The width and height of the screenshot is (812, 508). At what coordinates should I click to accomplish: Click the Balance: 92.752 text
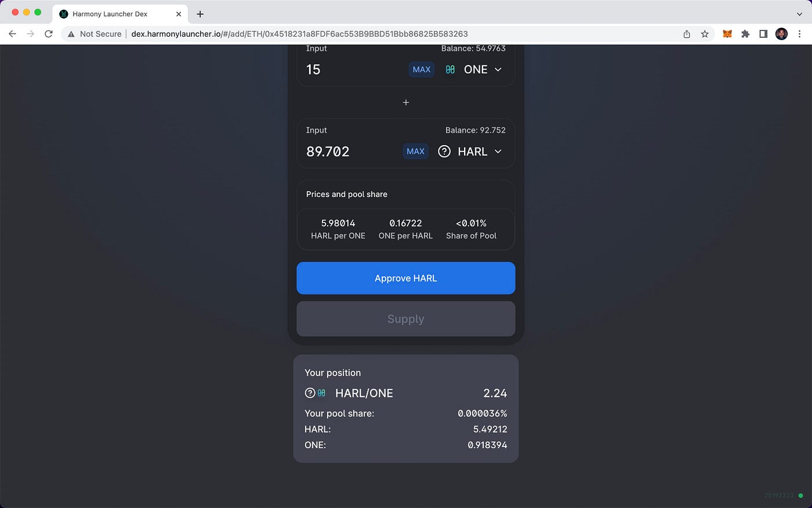coord(476,130)
